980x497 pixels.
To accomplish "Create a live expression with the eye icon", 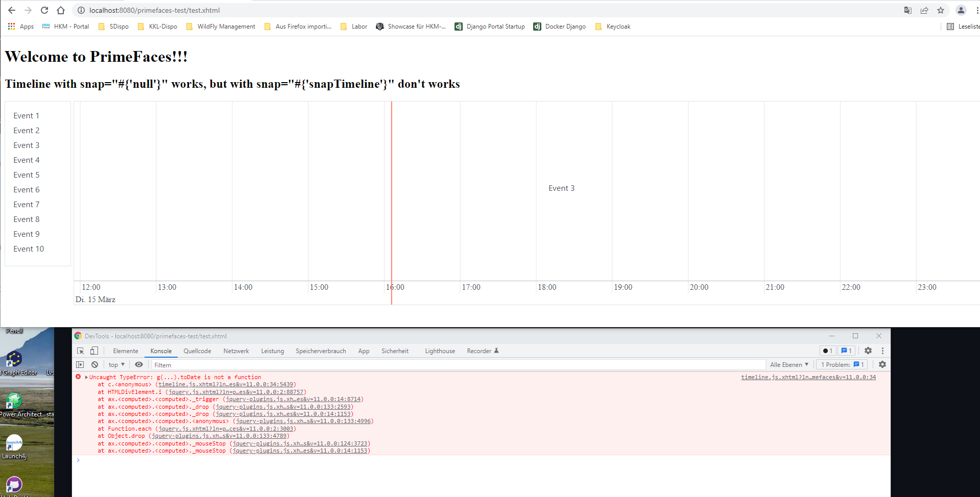I will click(x=138, y=364).
